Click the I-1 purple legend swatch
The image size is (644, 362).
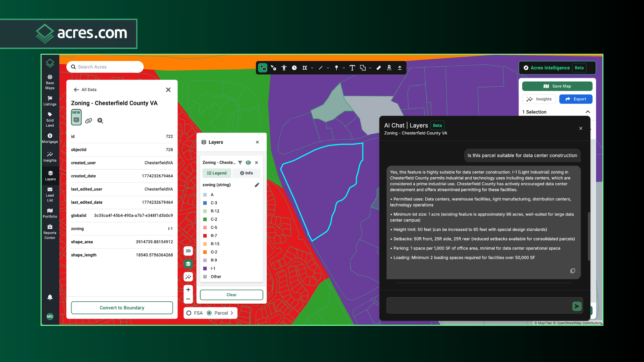point(205,268)
